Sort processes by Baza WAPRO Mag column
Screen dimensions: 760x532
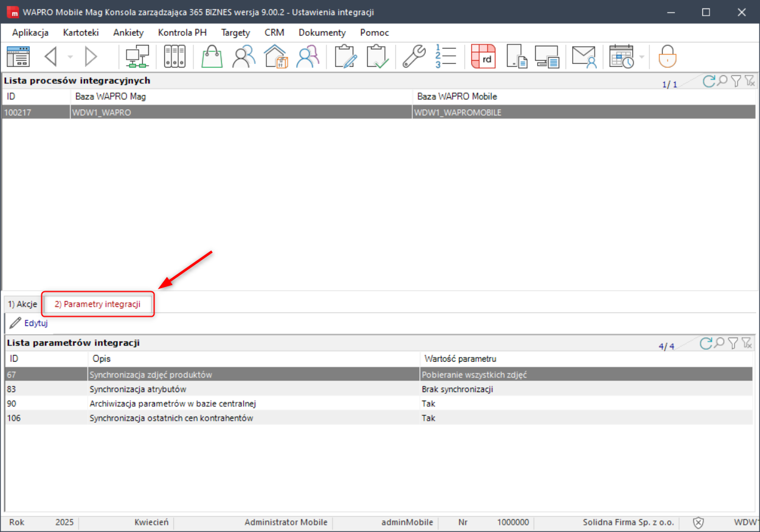tap(242, 96)
